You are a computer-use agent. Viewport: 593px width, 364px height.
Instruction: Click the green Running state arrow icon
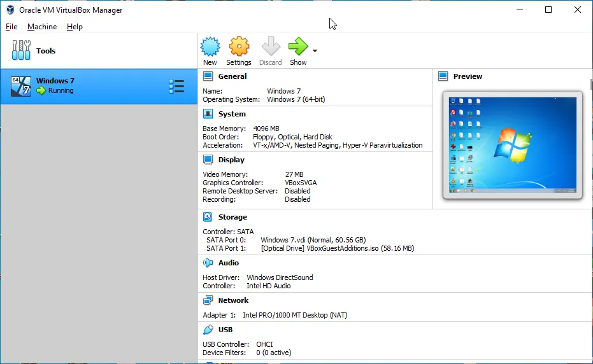coord(41,91)
